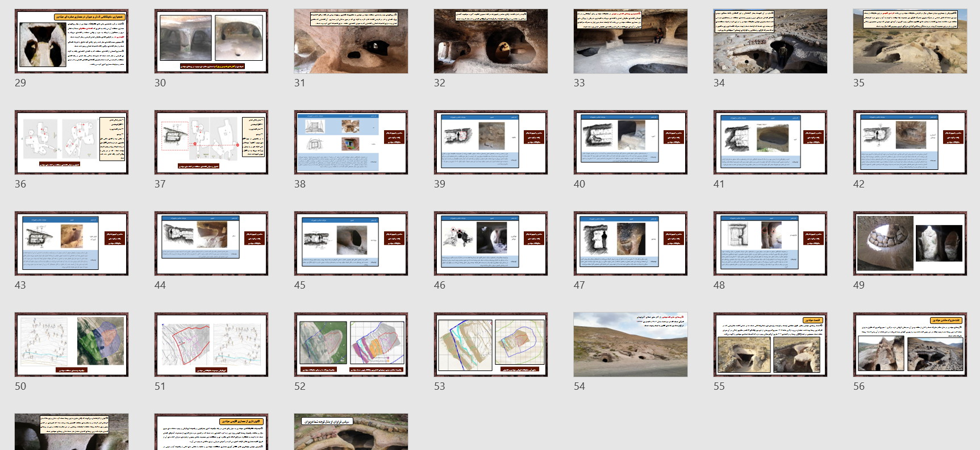Click slide 56 thumbnail
This screenshot has width=980, height=450.
910,344
